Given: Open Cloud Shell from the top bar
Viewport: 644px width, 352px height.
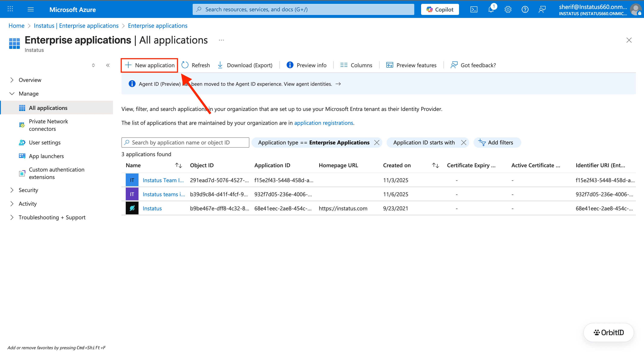Looking at the screenshot, I should coord(474,10).
